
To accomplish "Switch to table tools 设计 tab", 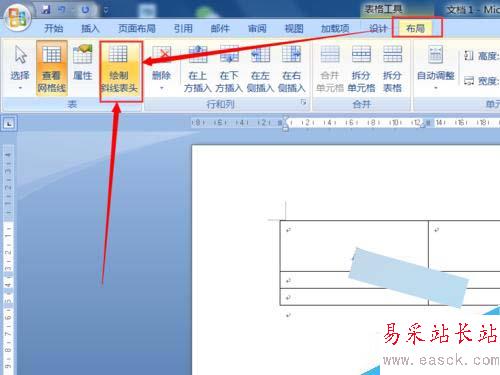I will [x=378, y=28].
